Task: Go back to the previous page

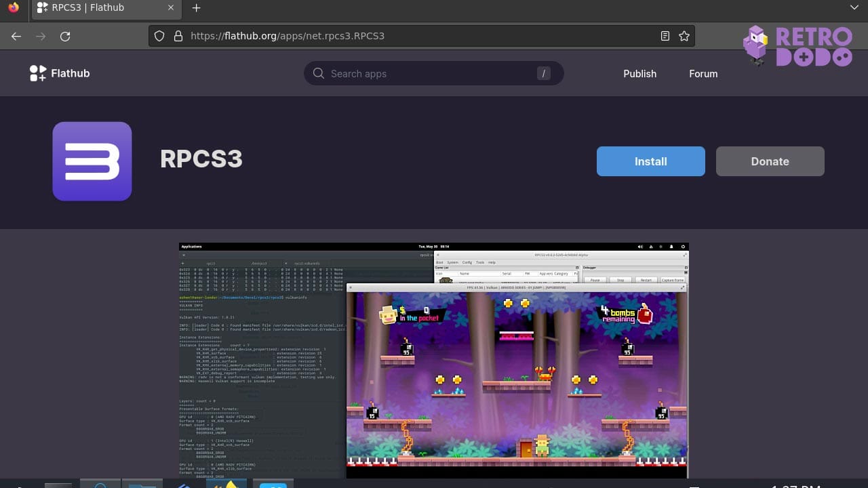Action: pos(16,36)
